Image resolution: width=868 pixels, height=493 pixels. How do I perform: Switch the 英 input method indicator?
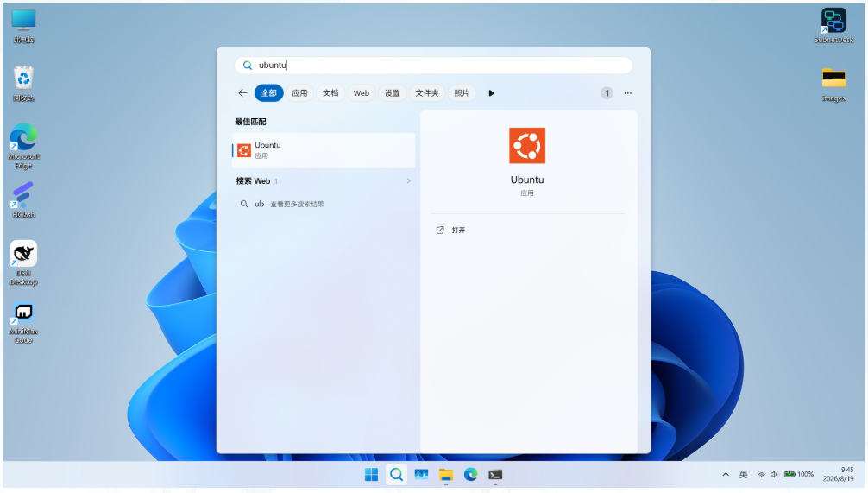coord(744,475)
